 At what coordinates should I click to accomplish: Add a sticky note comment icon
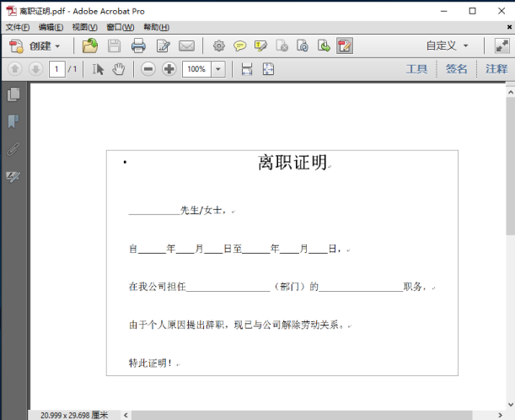point(239,46)
